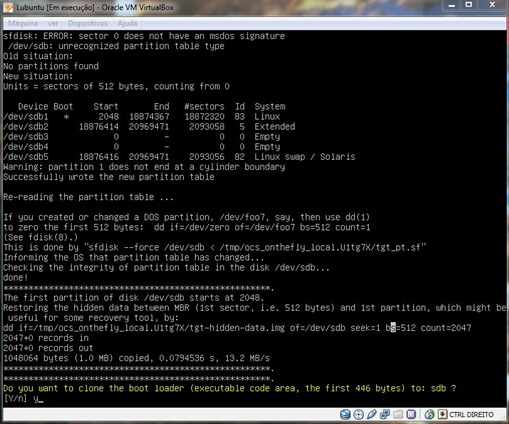Screen dimensions: 509x424
Task: Click the /dev/sdb3 Empty partition row
Action: [142, 137]
